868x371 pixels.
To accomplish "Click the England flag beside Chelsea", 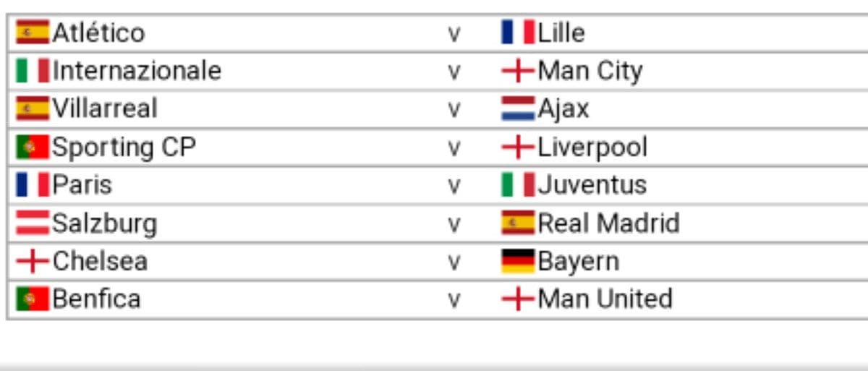I will point(33,261).
